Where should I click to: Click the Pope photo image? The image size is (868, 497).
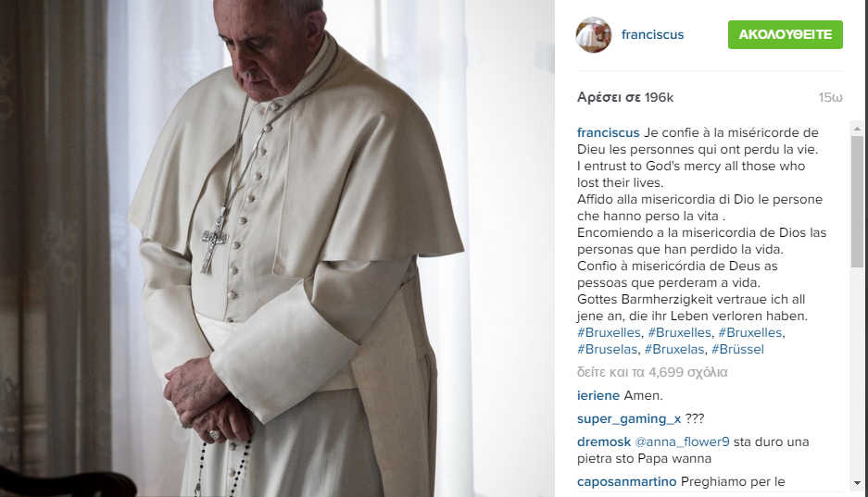coord(277,248)
